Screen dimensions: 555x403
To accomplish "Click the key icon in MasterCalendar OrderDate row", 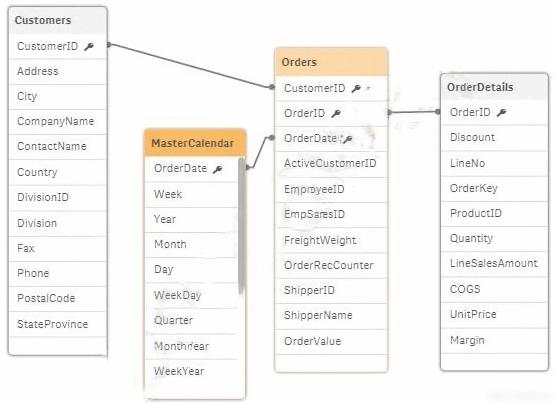I will (218, 169).
